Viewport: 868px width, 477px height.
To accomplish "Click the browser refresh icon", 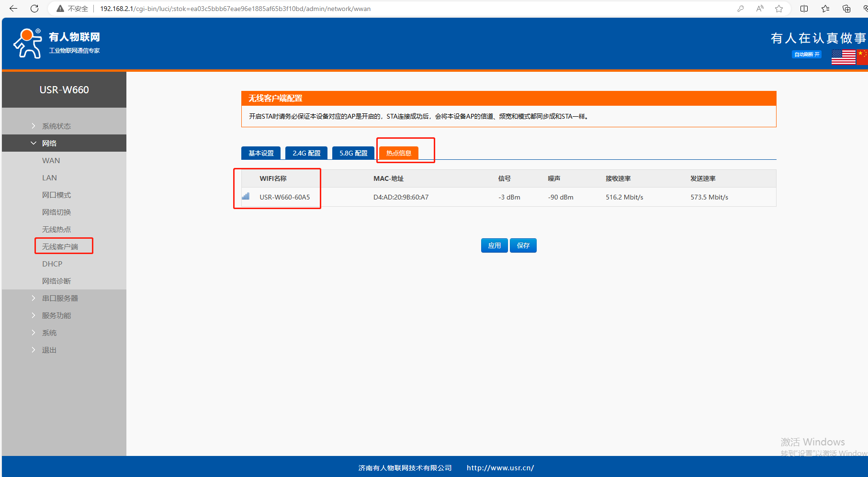I will click(34, 9).
